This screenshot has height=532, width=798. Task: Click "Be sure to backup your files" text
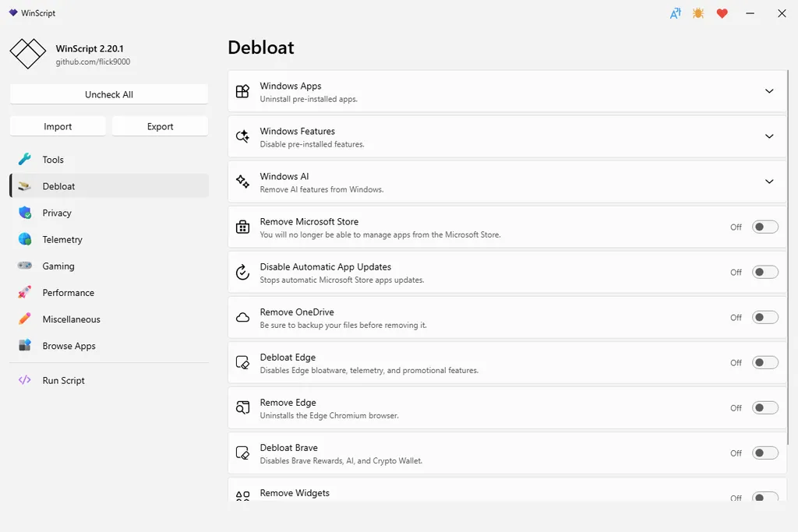[309, 325]
